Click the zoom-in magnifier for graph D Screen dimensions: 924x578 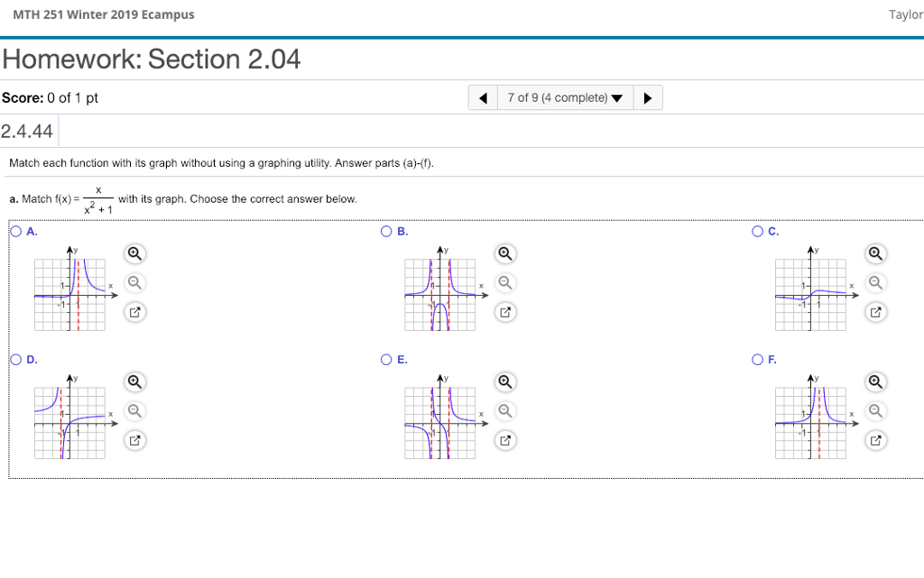(x=134, y=381)
